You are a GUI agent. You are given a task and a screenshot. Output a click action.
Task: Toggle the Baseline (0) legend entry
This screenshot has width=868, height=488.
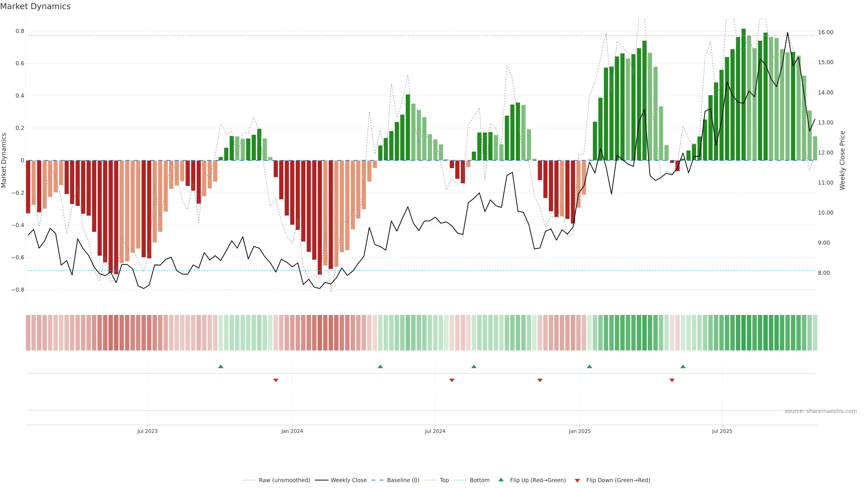403,480
